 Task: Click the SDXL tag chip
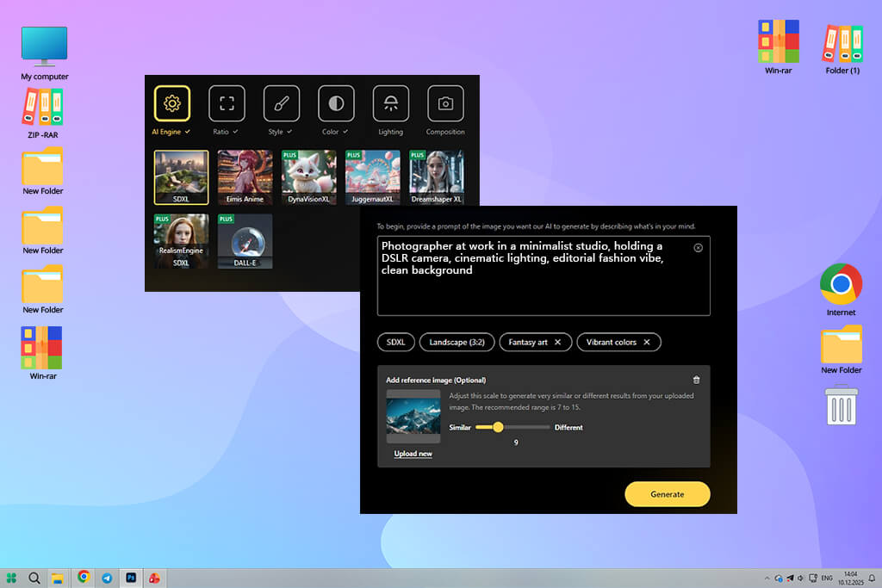[396, 343]
